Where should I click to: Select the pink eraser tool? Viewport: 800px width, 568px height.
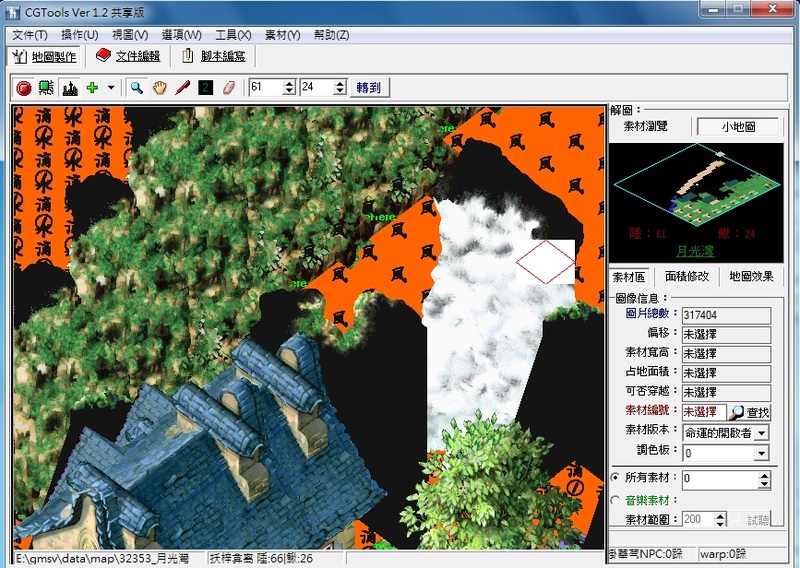[x=228, y=88]
